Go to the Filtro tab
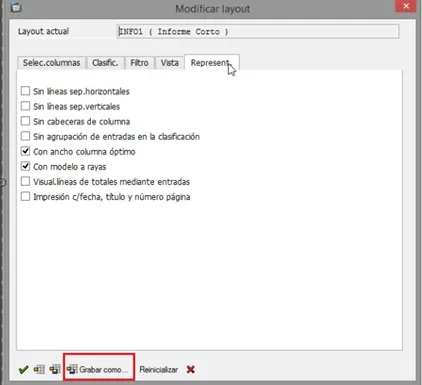Screen dimensions: 422x385 [x=139, y=63]
